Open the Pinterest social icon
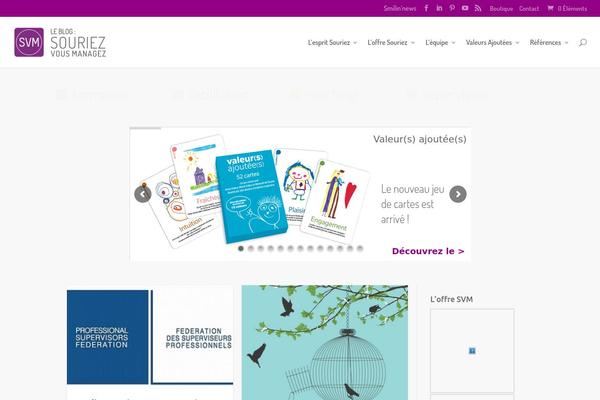This screenshot has height=400, width=600. (x=452, y=8)
